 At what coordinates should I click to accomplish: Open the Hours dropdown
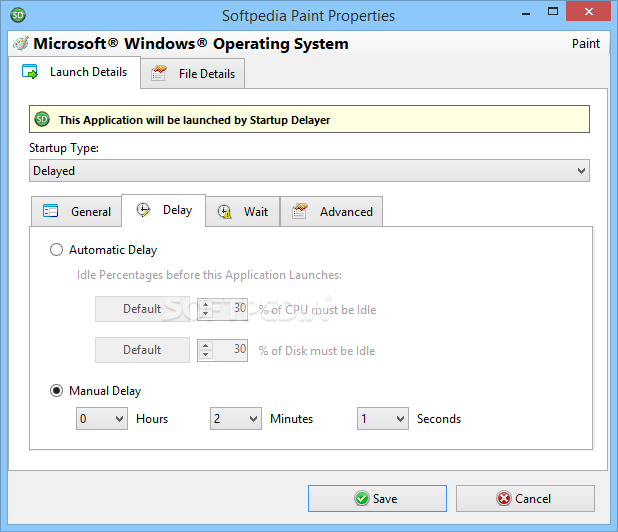102,419
